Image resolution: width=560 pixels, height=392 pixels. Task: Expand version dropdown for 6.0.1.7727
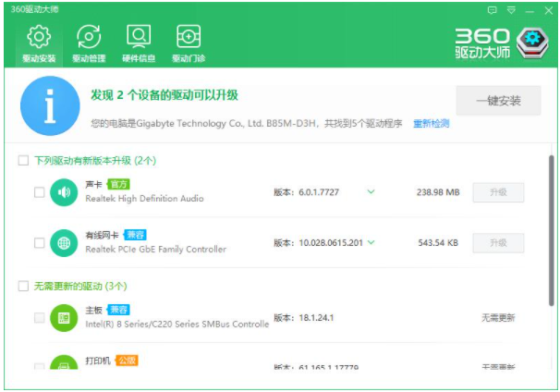pos(371,192)
